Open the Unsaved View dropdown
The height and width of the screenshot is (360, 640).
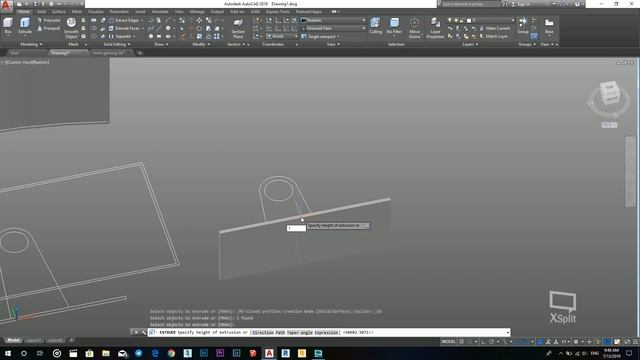click(333, 28)
